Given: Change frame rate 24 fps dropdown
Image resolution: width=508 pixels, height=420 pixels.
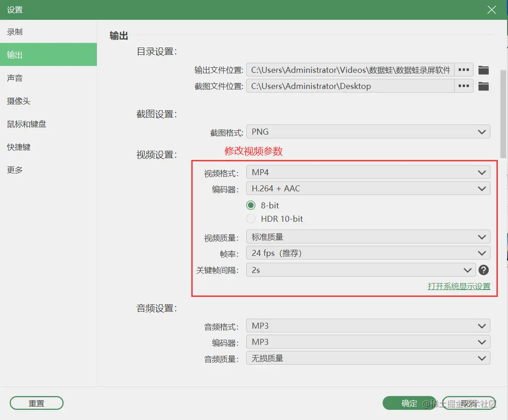Looking at the screenshot, I should click(368, 253).
